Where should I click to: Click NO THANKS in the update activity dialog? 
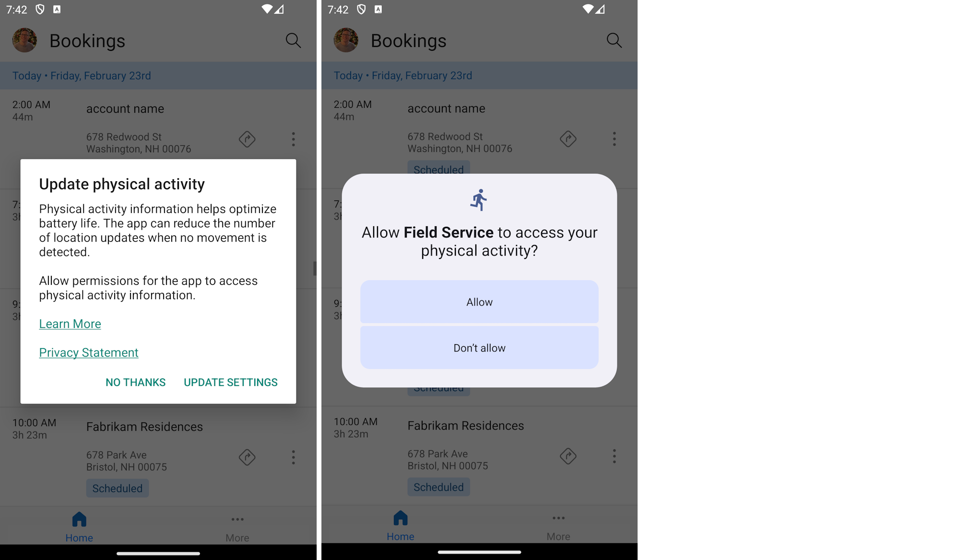click(x=136, y=382)
